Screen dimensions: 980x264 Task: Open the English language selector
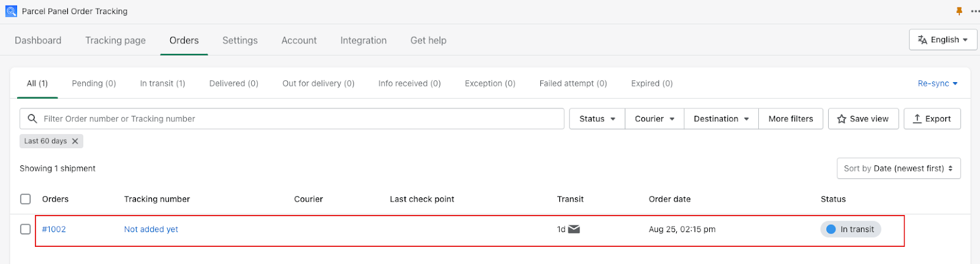[943, 40]
